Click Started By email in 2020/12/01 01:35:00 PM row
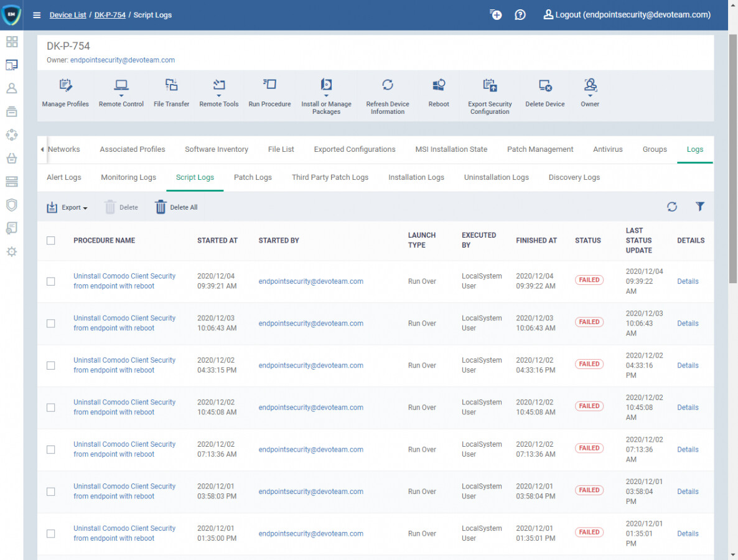 point(311,534)
